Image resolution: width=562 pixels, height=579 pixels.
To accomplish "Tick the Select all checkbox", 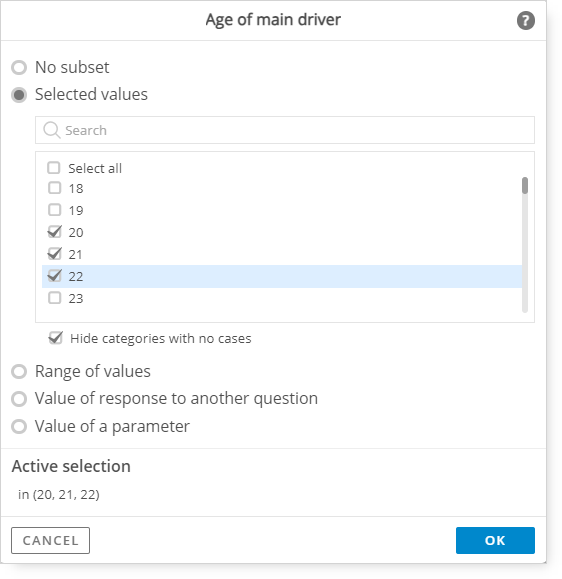I will [54, 168].
